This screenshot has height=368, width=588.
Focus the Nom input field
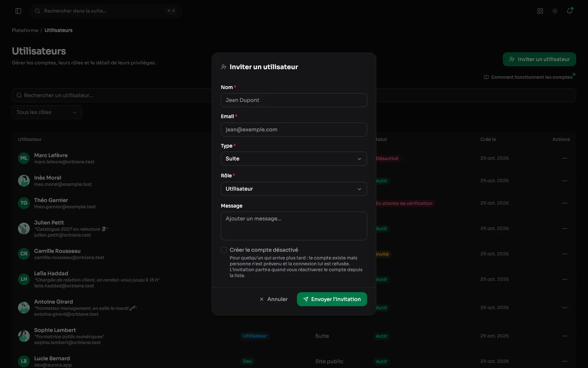[x=294, y=100]
